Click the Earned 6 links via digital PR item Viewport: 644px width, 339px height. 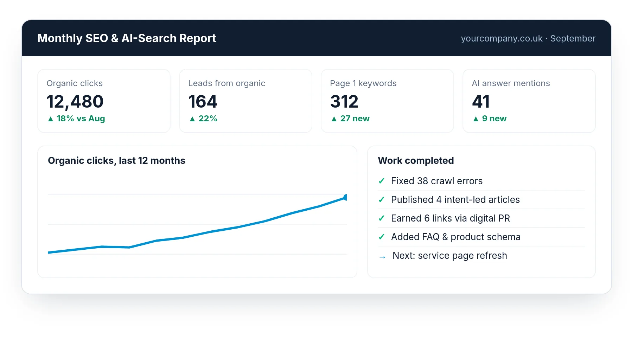[x=451, y=218]
